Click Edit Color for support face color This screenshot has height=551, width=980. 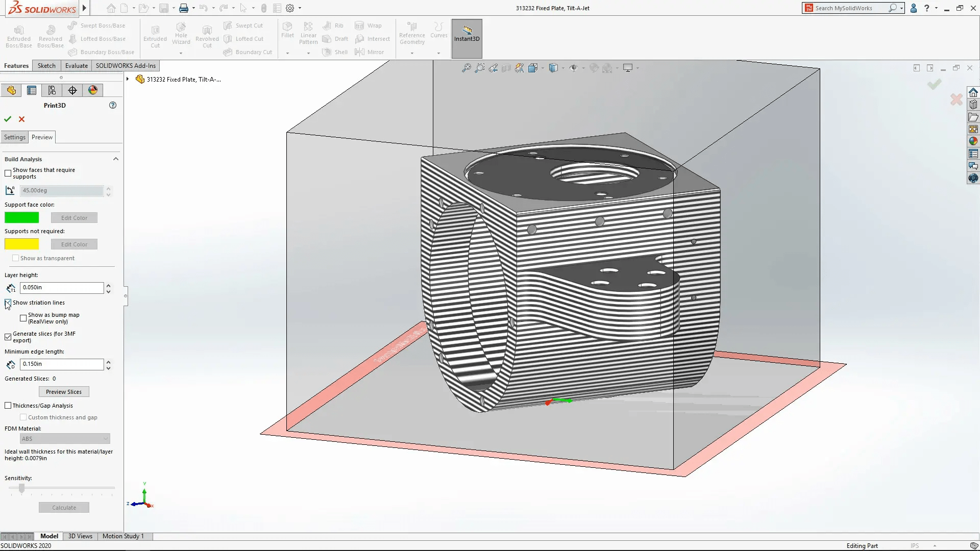[74, 218]
